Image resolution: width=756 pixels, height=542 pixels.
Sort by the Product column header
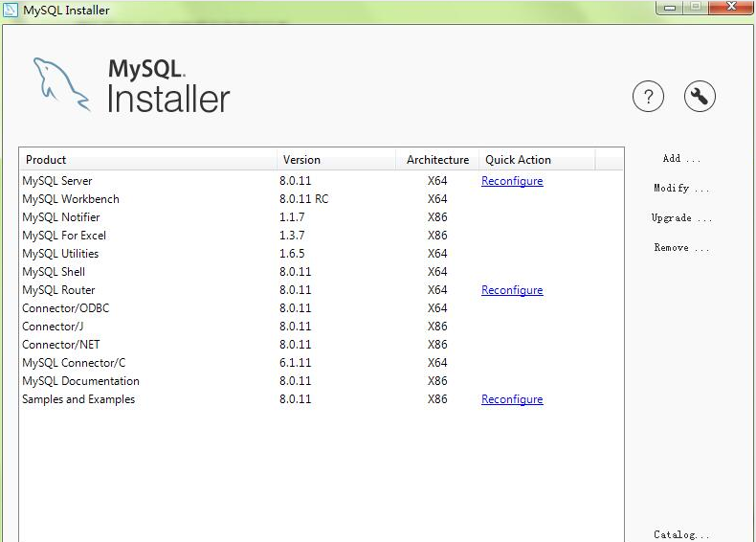(148, 160)
